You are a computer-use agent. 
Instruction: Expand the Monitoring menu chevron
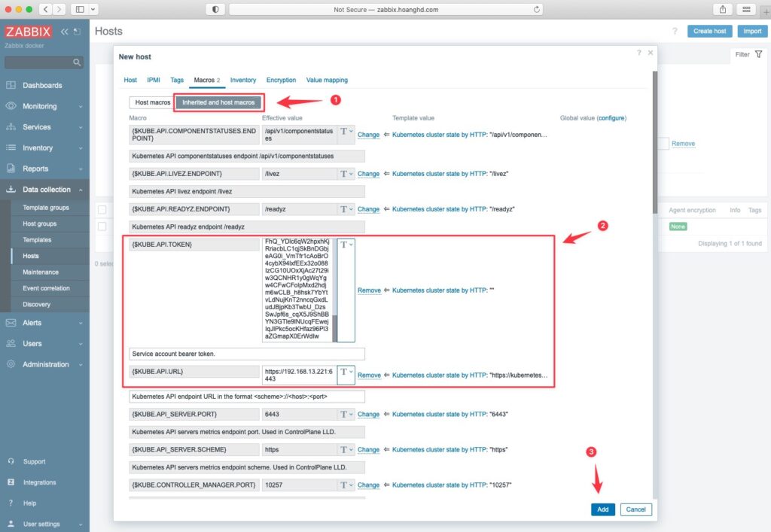coord(81,106)
